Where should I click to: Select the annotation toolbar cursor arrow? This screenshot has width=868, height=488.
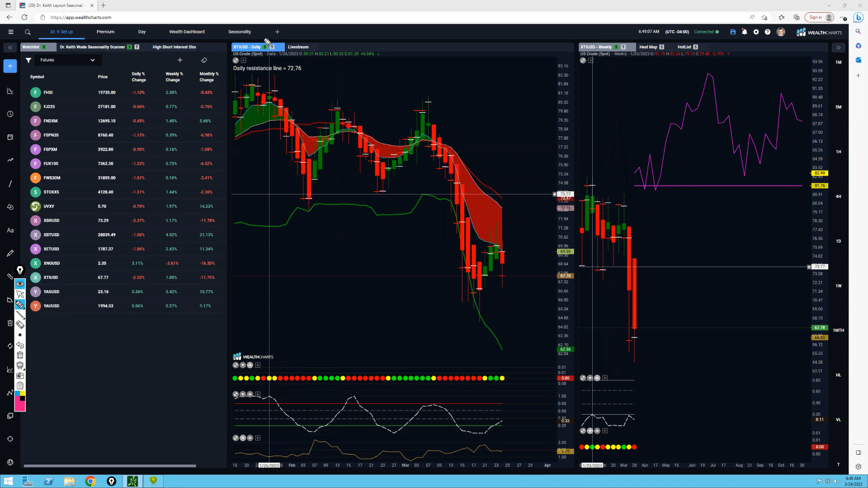(20, 295)
